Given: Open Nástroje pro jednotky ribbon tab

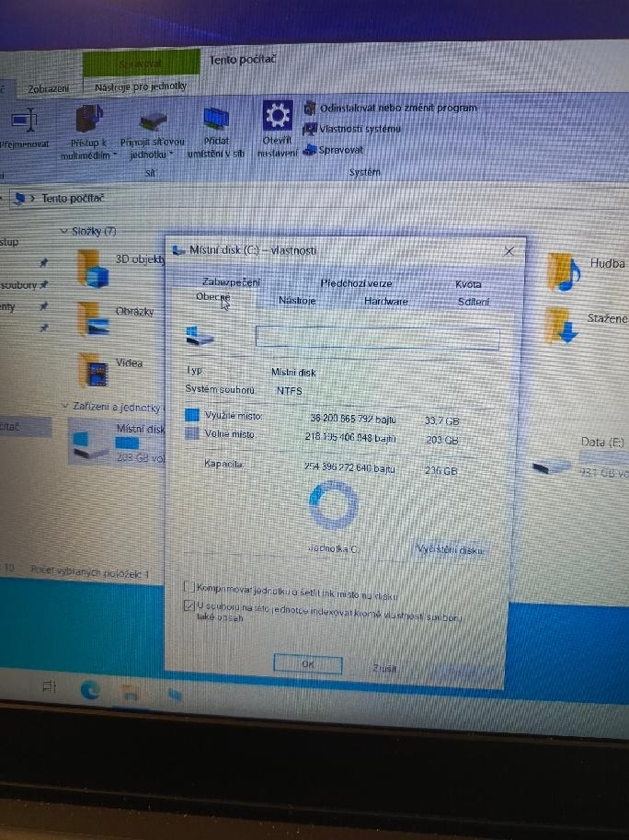Looking at the screenshot, I should click(x=141, y=86).
